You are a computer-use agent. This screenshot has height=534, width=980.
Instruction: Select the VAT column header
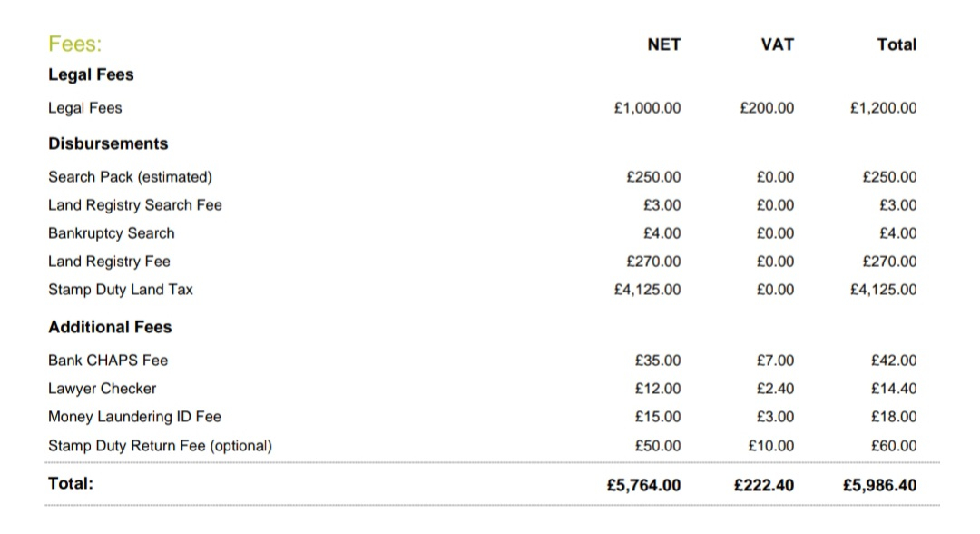click(x=778, y=44)
